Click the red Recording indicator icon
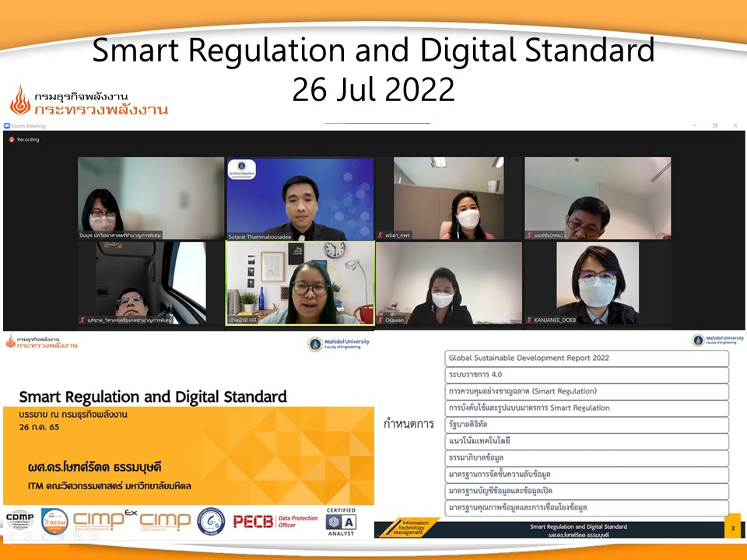The image size is (747, 560). tap(12, 140)
